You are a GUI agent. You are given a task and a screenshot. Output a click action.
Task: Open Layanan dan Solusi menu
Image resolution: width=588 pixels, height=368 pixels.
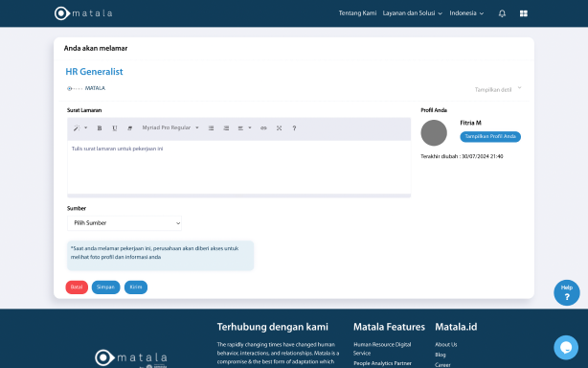click(x=413, y=13)
